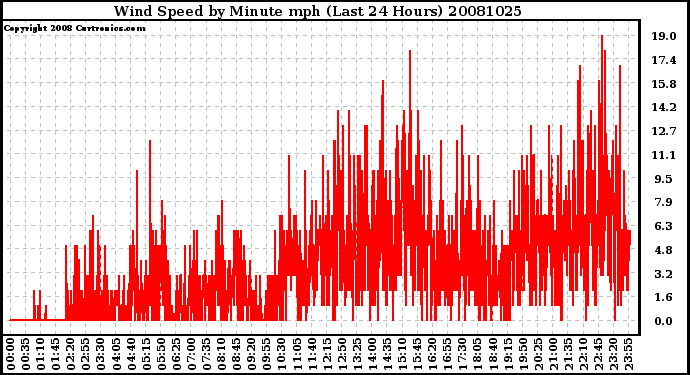Click the 11:40 time label
Viewport: 690px width, 375px height.
click(311, 354)
